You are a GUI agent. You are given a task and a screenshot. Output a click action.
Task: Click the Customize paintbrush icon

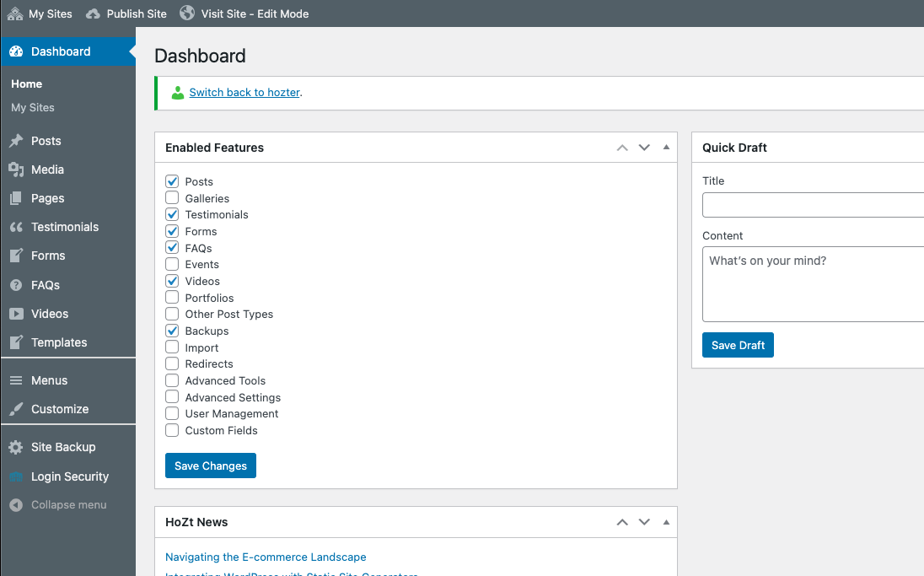pos(15,409)
